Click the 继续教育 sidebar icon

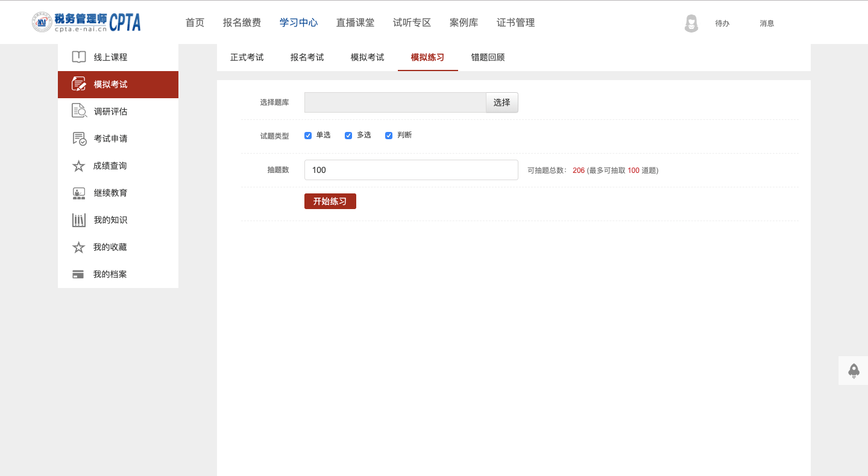[x=79, y=193]
